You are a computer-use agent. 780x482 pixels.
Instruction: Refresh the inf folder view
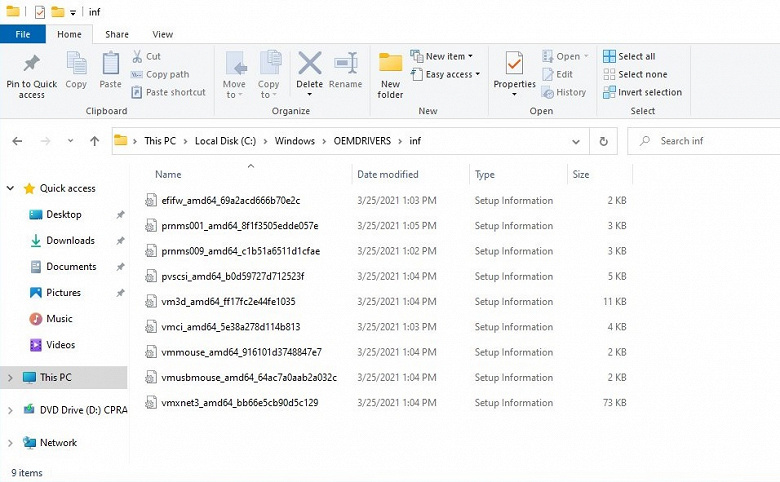pos(602,141)
